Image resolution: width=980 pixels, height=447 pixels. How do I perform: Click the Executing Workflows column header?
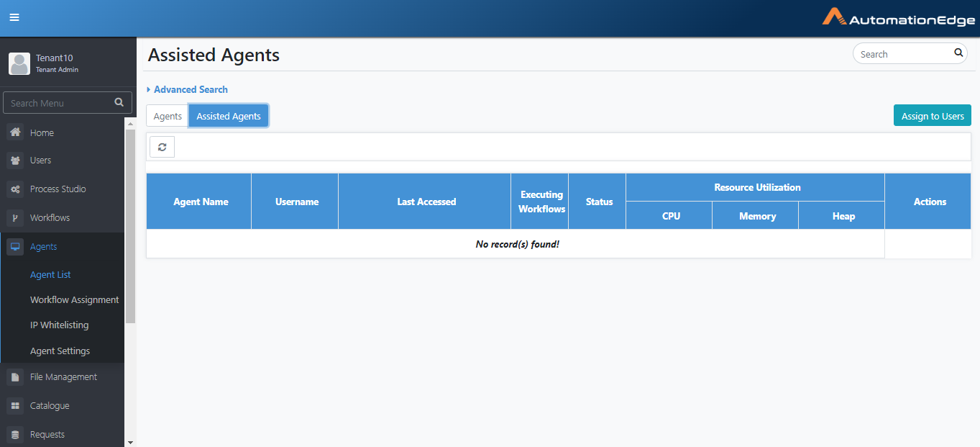[x=541, y=202]
